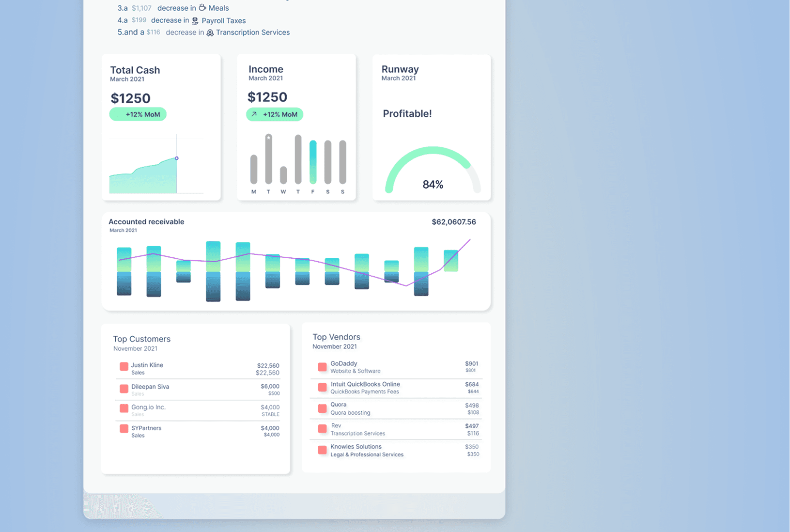Click the red icon next to Quora

322,408
